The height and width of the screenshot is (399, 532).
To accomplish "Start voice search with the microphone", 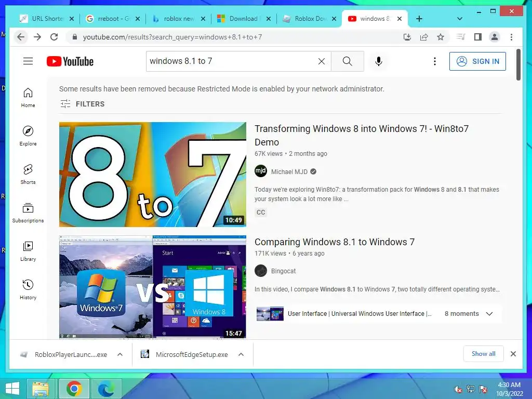I will pos(379,61).
